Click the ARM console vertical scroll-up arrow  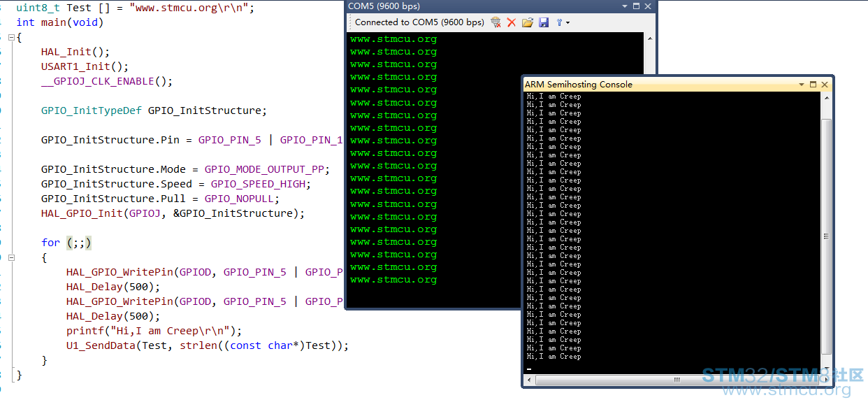point(827,99)
